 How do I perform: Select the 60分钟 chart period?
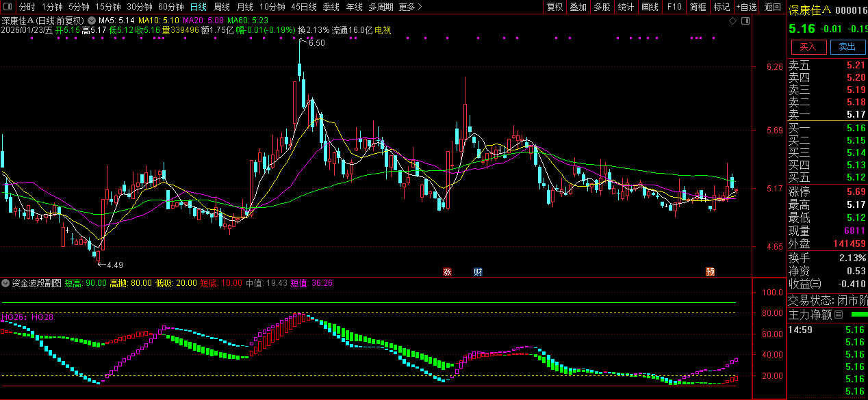[171, 7]
